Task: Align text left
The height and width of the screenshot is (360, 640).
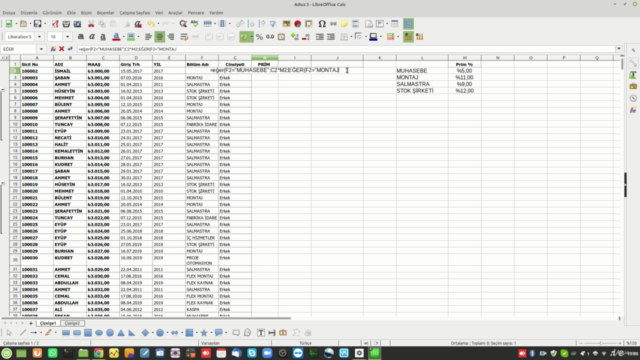Action: [149, 37]
